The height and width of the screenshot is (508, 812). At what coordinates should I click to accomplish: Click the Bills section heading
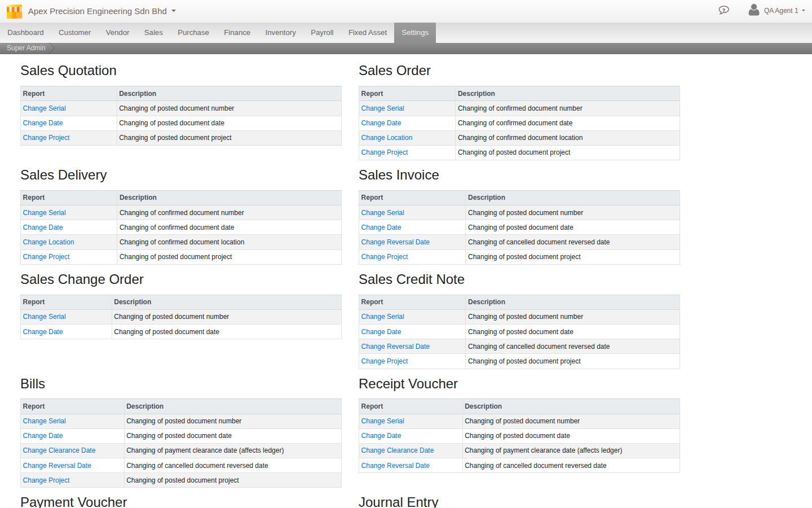tap(33, 384)
